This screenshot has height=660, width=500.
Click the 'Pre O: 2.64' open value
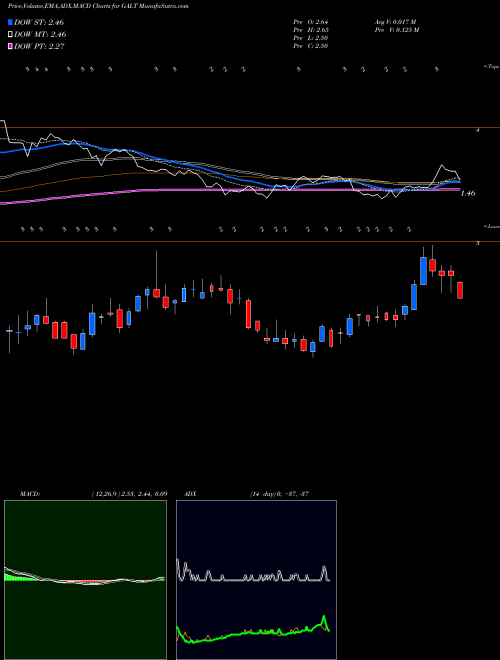[x=311, y=22]
